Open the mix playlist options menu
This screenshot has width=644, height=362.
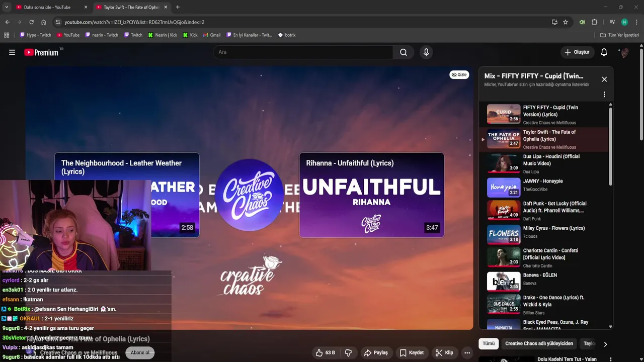point(604,95)
